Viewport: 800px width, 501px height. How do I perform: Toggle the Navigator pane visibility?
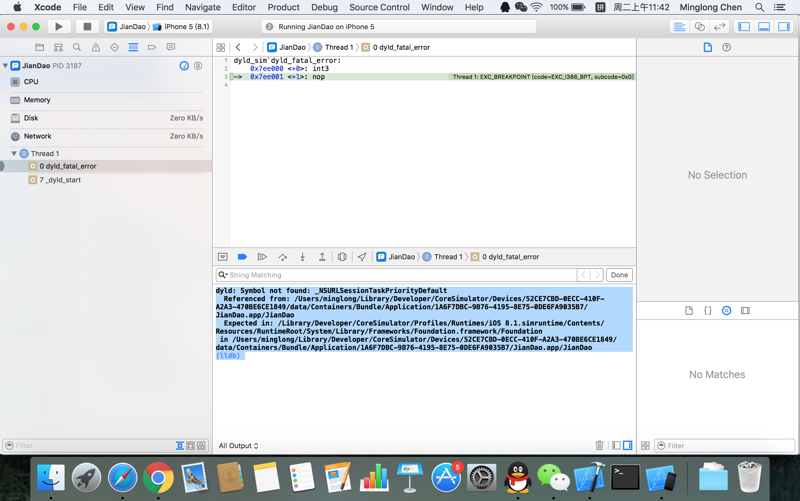click(744, 27)
